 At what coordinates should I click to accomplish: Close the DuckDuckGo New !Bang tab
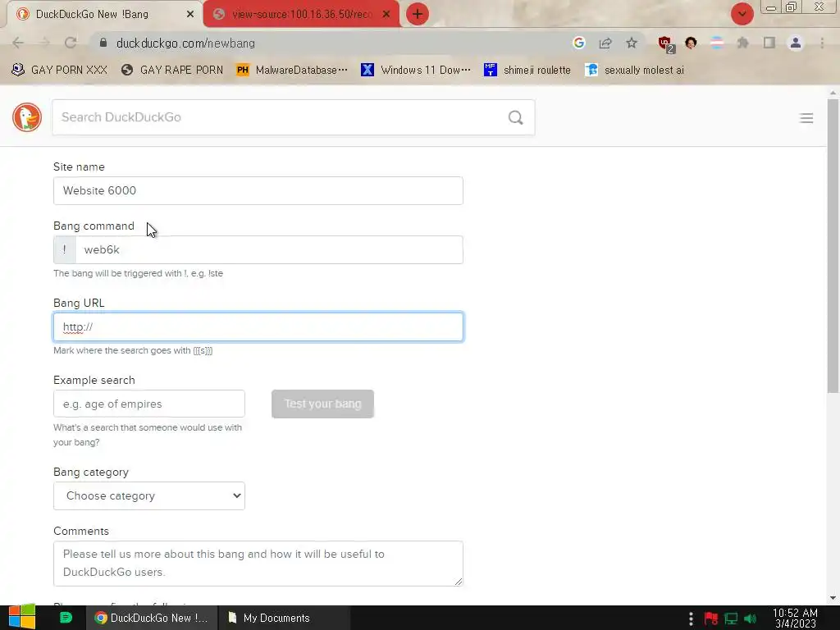pos(190,15)
